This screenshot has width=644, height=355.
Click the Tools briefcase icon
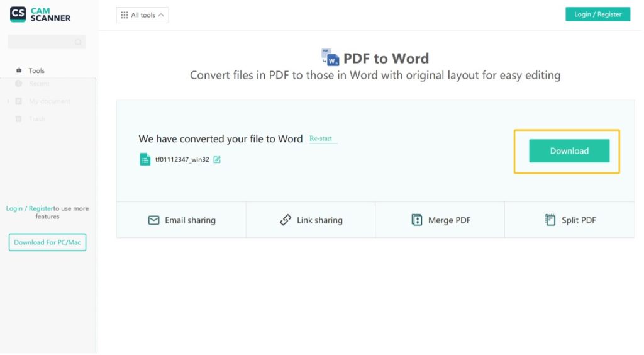pos(19,70)
